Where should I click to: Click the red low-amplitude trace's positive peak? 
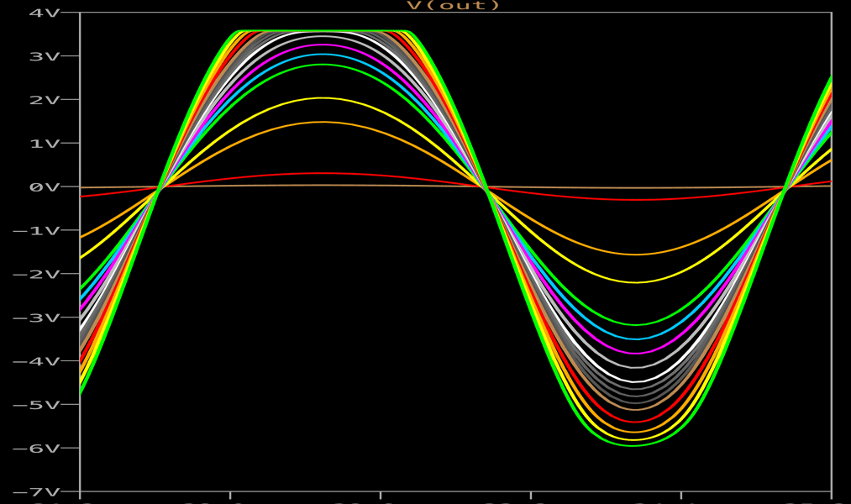point(323,173)
